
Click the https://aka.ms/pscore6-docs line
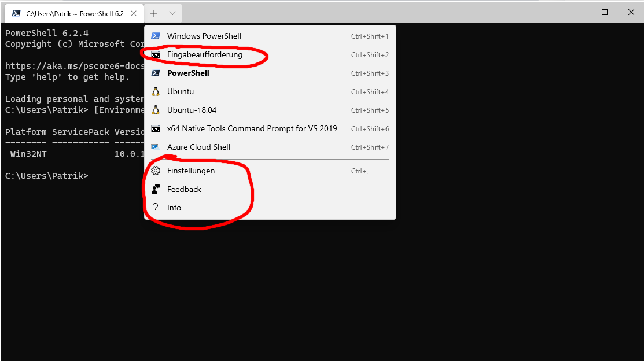(75, 66)
